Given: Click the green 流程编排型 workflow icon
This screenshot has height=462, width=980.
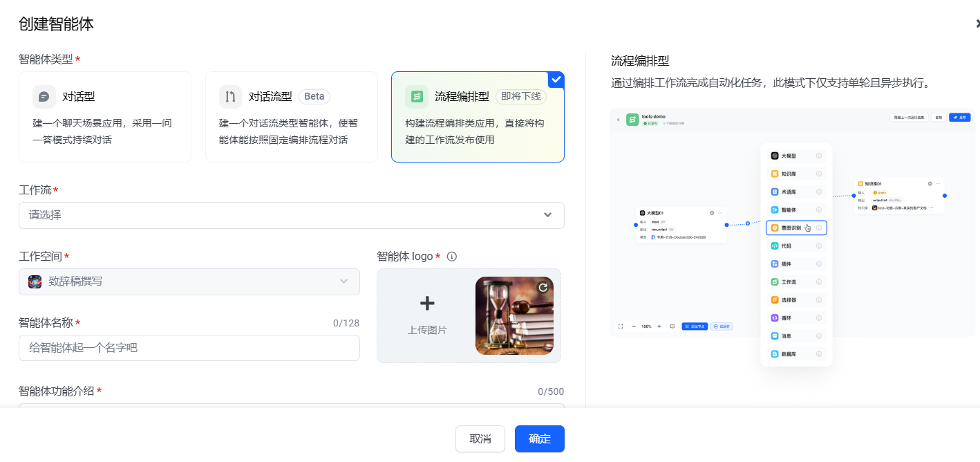Looking at the screenshot, I should point(417,97).
